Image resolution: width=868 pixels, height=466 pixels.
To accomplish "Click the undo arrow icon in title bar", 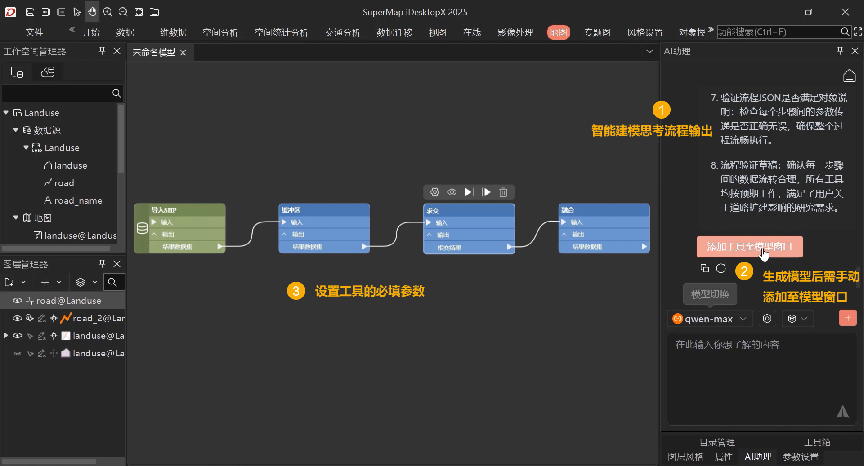I will click(46, 12).
